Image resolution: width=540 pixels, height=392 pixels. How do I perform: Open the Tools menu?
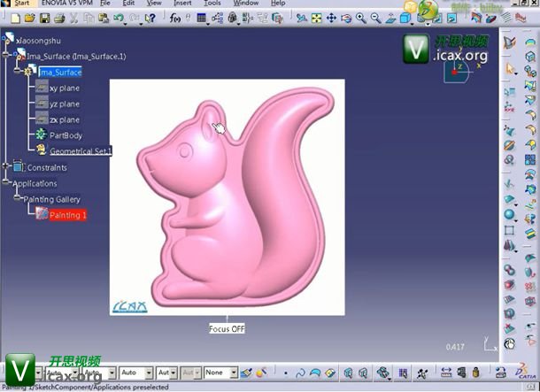point(212,4)
